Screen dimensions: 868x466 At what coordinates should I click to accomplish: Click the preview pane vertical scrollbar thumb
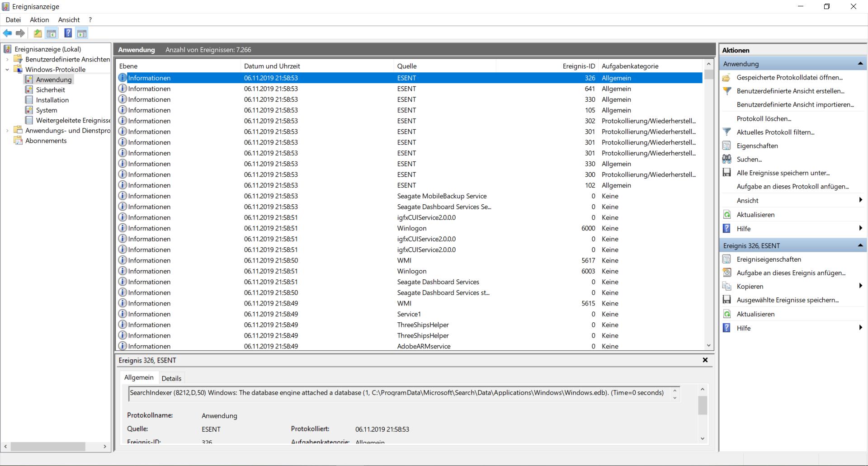pos(703,405)
